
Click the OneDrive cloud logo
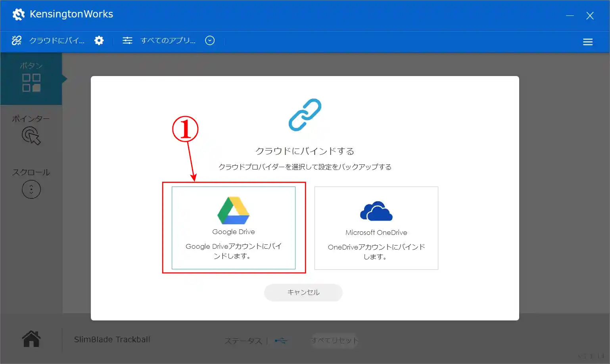pyautogui.click(x=376, y=211)
